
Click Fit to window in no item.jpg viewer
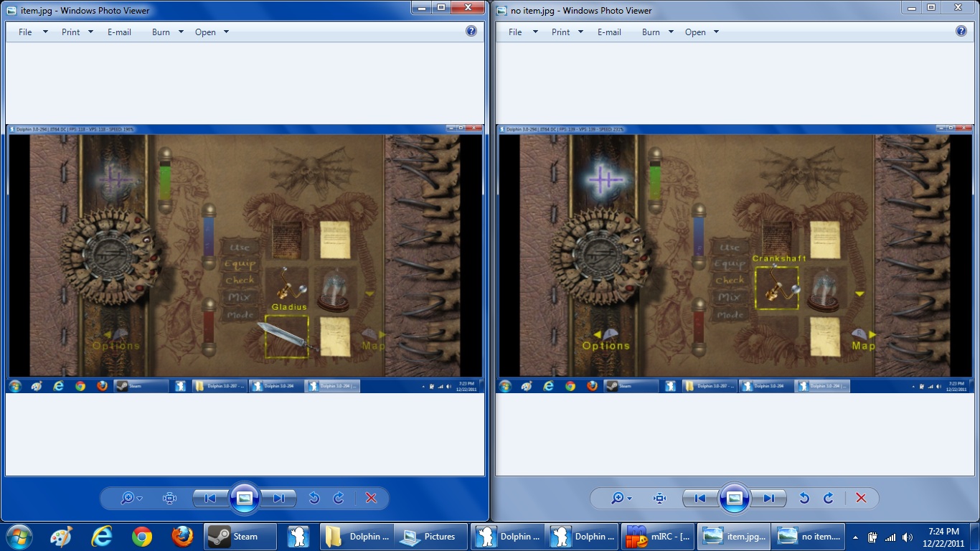659,499
